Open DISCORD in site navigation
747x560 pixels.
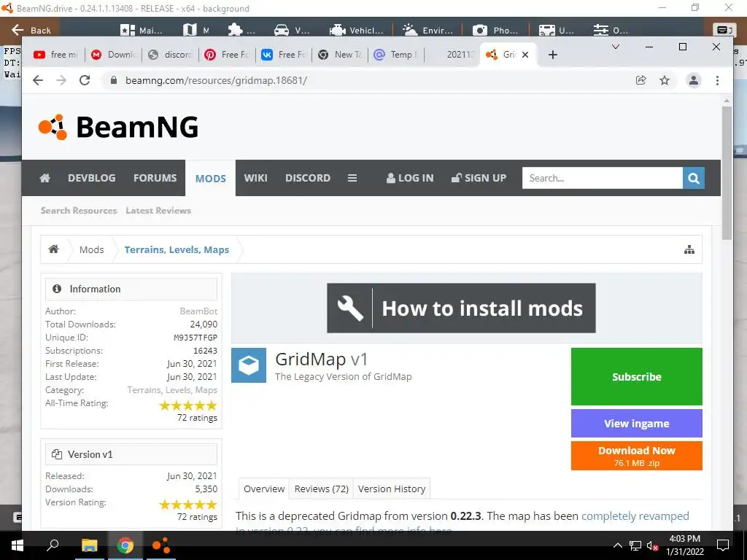coord(308,178)
